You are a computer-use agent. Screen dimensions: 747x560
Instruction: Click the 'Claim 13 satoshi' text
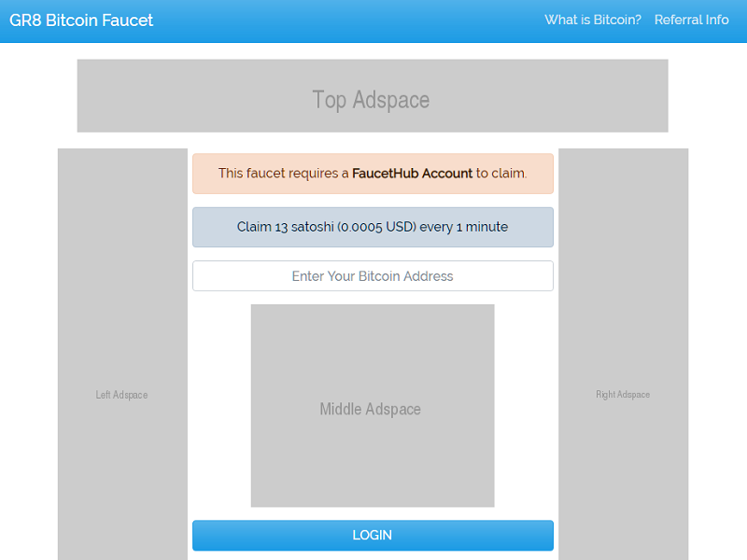coord(277,227)
